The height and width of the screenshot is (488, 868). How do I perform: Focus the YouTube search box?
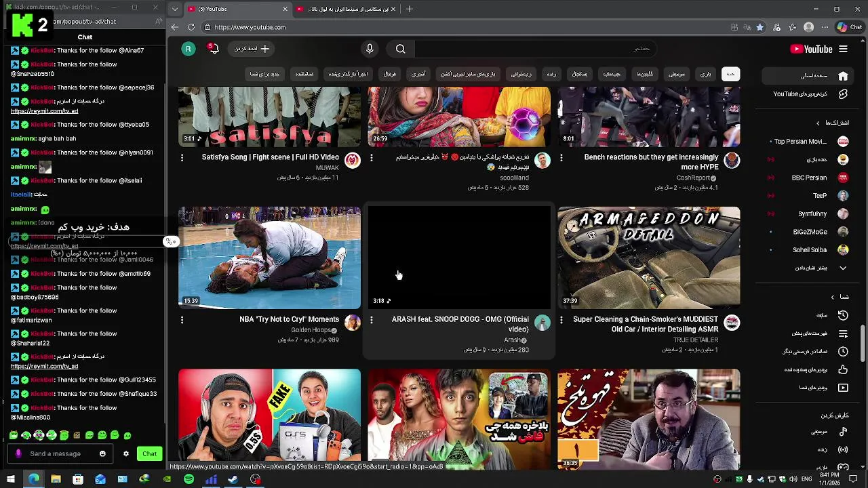pyautogui.click(x=536, y=49)
